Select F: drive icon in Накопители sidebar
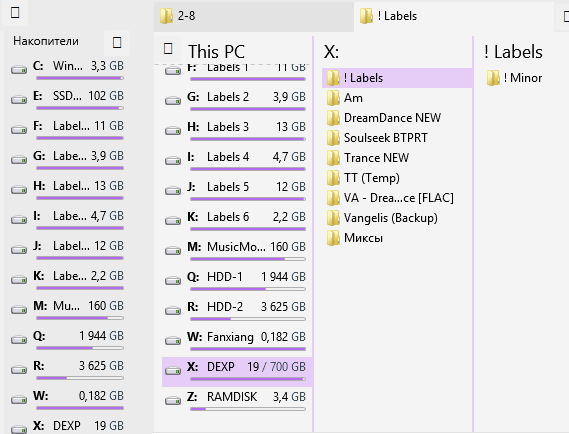This screenshot has width=569, height=434. 19,129
